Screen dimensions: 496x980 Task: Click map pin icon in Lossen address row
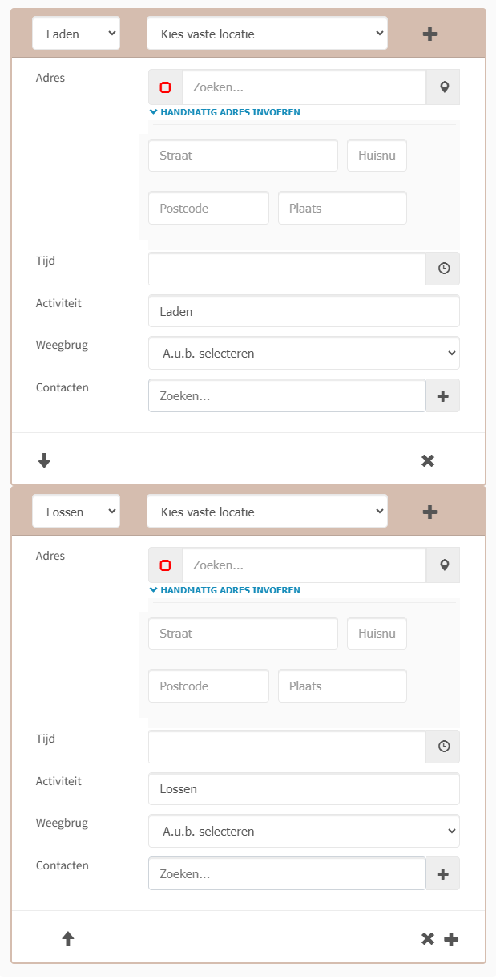(x=443, y=565)
